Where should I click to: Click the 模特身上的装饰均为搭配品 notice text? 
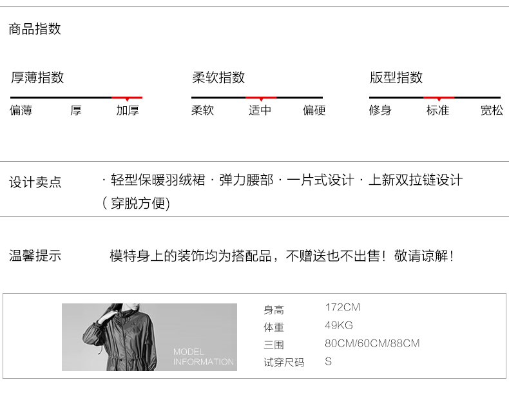point(191,256)
